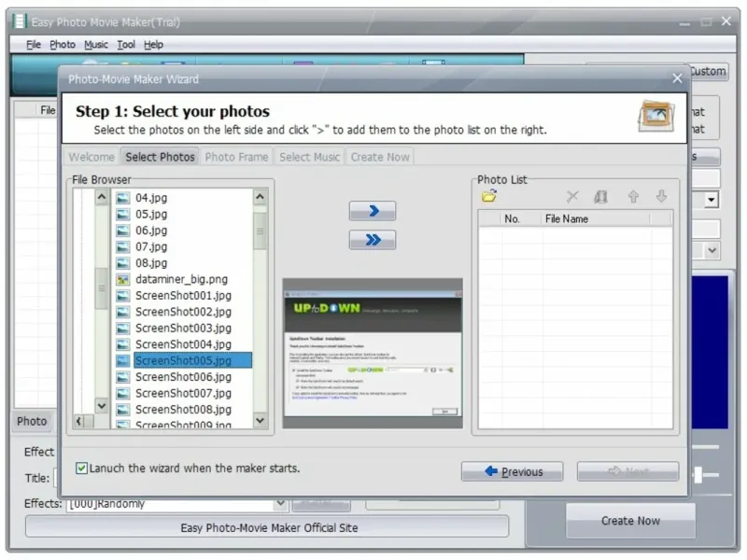Add selected photo with single arrow button

click(372, 211)
